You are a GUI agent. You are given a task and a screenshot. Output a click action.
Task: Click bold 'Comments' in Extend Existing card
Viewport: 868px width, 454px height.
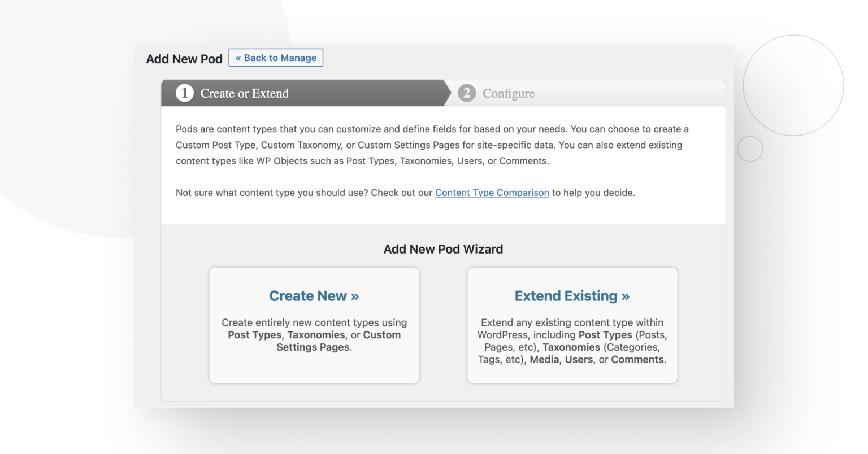(x=637, y=360)
